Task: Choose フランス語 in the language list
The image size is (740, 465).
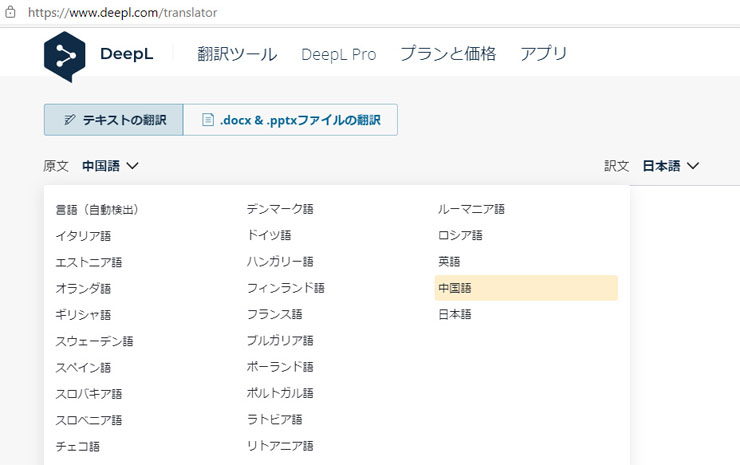Action: coord(275,314)
